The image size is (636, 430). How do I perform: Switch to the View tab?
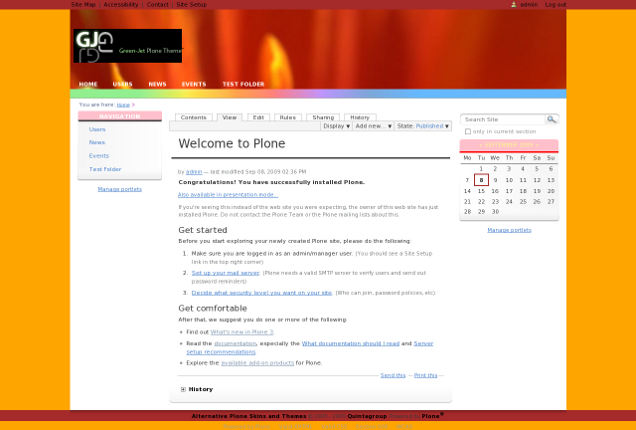coord(230,117)
